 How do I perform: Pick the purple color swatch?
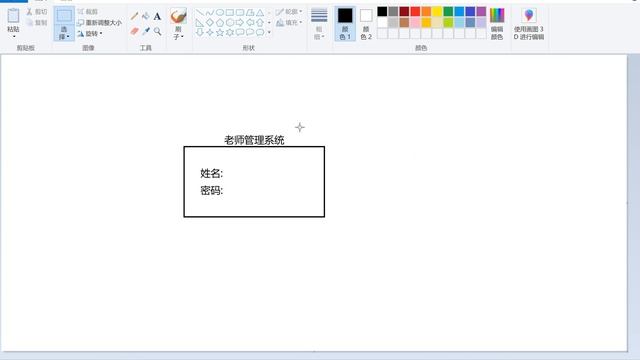[x=481, y=11]
